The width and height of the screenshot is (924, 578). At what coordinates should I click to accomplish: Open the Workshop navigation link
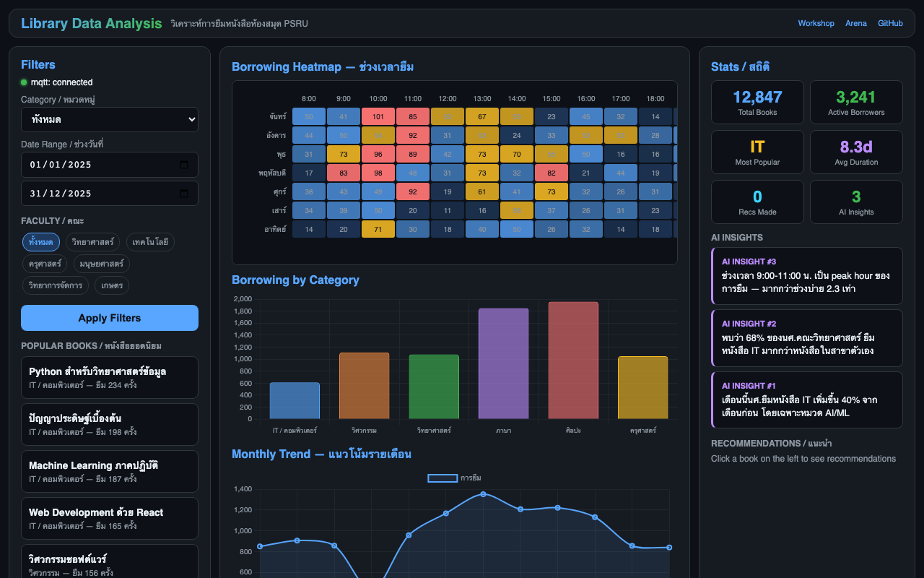[x=816, y=23]
